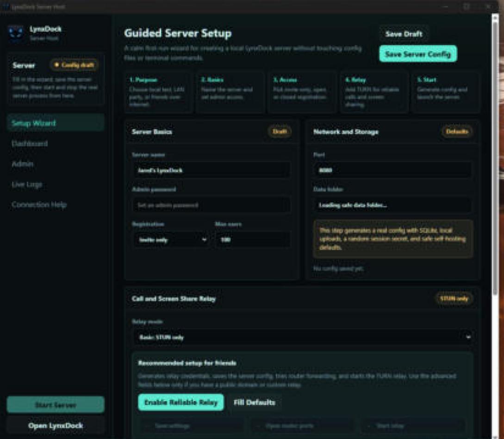Open the Setup Wizard section

[56, 123]
